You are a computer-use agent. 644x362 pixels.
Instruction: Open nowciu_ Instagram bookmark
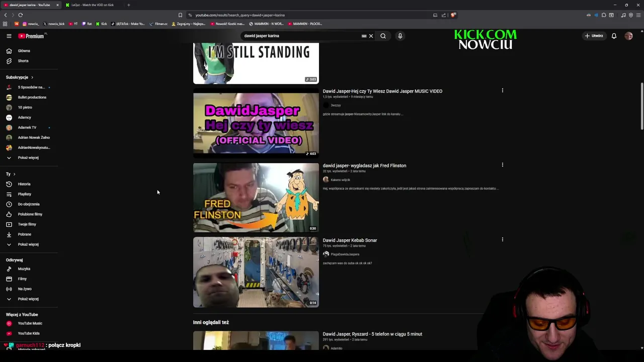coord(30,24)
